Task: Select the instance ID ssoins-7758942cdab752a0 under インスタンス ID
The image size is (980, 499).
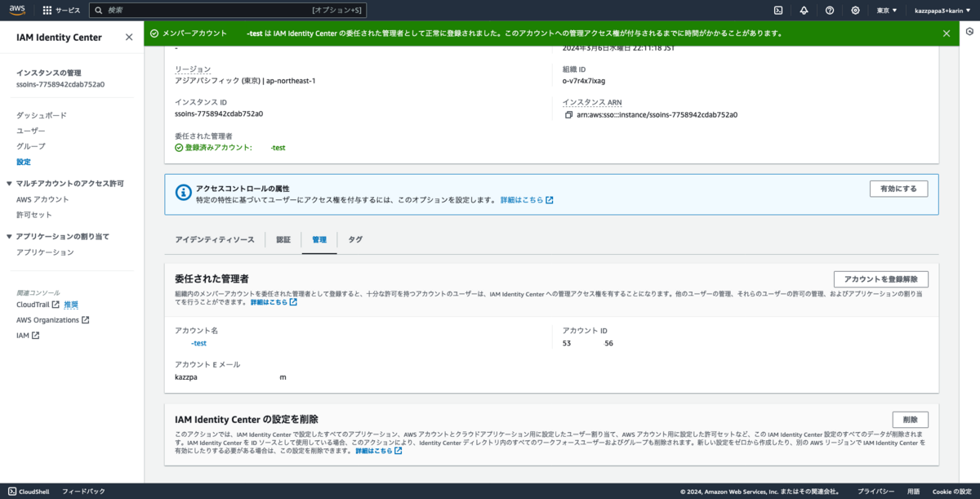Action: 219,114
